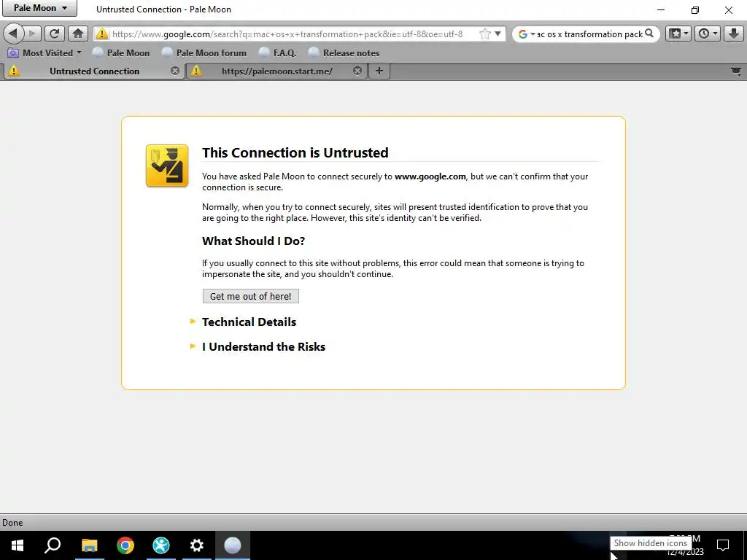Viewport: 747px width, 560px height.
Task: Click the Done status bar text
Action: click(12, 522)
